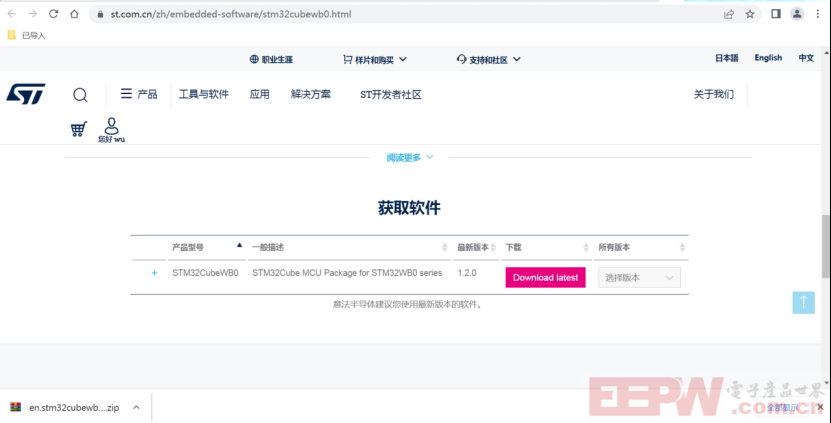Click the page vertical scrollbar

tap(826, 245)
